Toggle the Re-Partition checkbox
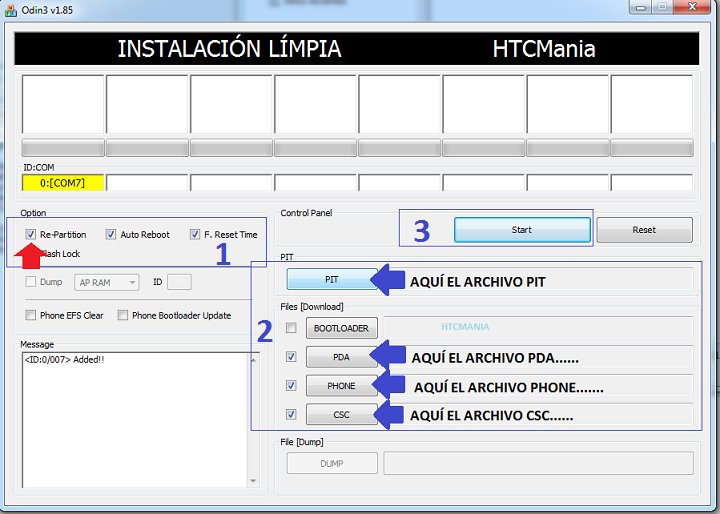 click(x=31, y=234)
